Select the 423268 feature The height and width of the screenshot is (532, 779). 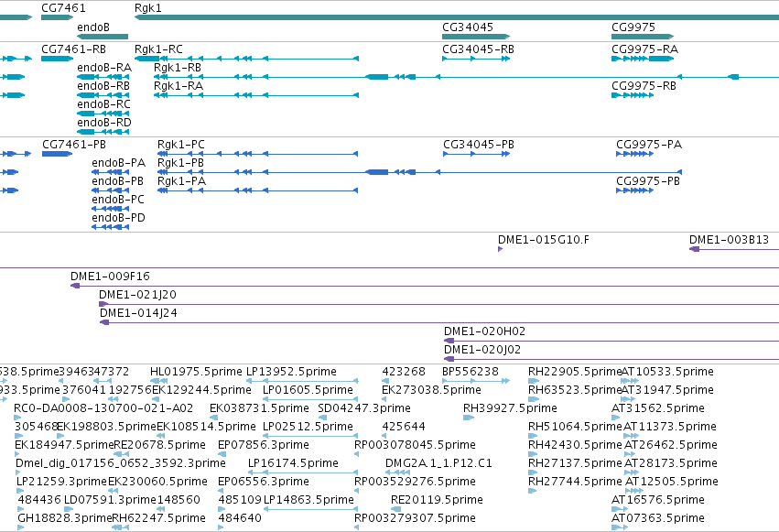pyautogui.click(x=404, y=372)
